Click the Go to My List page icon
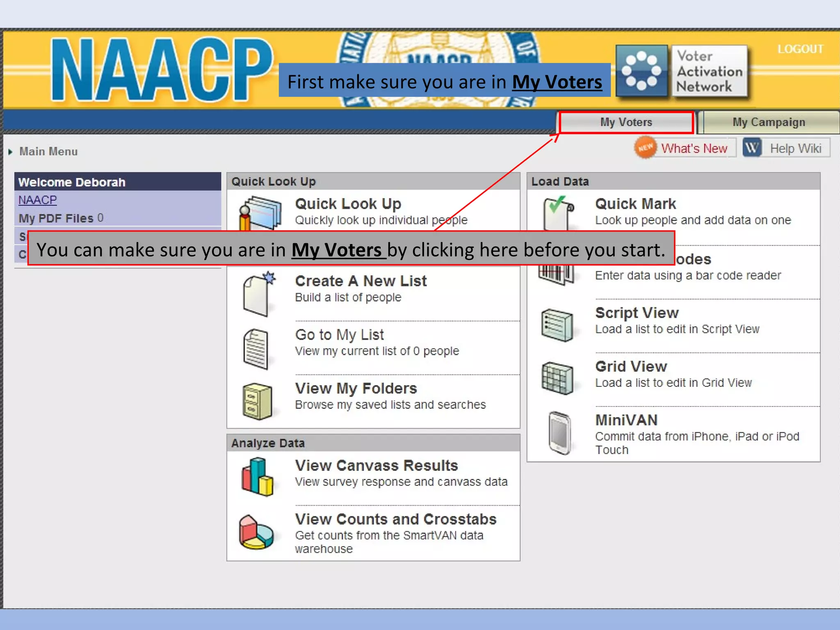Screen dimensions: 840x630 [256, 349]
